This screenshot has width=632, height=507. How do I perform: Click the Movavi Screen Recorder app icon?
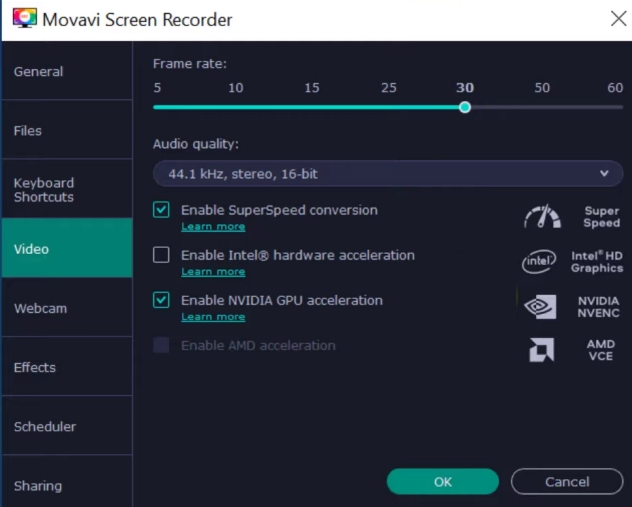click(x=25, y=18)
